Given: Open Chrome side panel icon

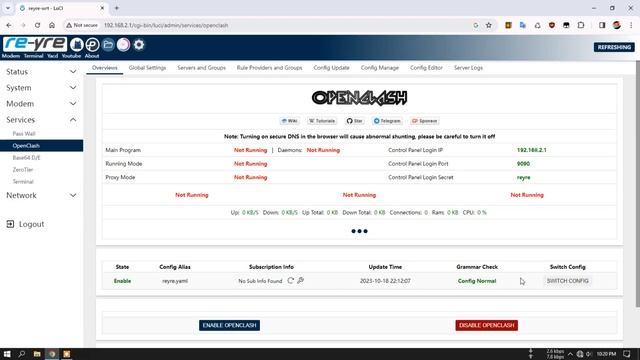Looking at the screenshot, I should (x=602, y=25).
